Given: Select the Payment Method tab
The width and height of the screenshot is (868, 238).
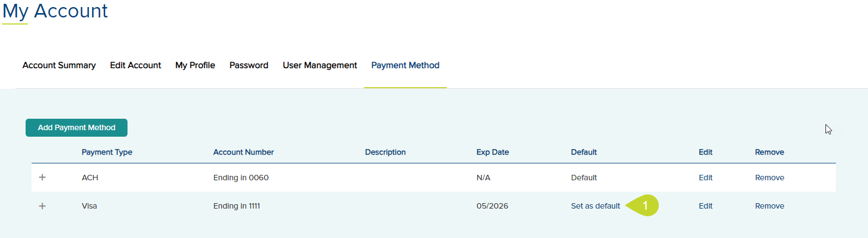Looking at the screenshot, I should [x=405, y=65].
